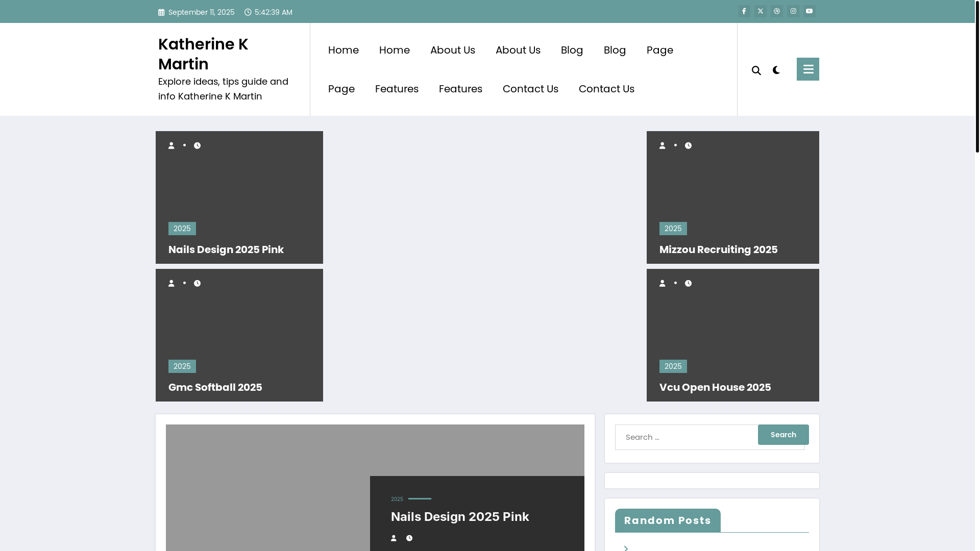Click the clock icon beside 5:42:39 AM
980x551 pixels.
pos(248,12)
